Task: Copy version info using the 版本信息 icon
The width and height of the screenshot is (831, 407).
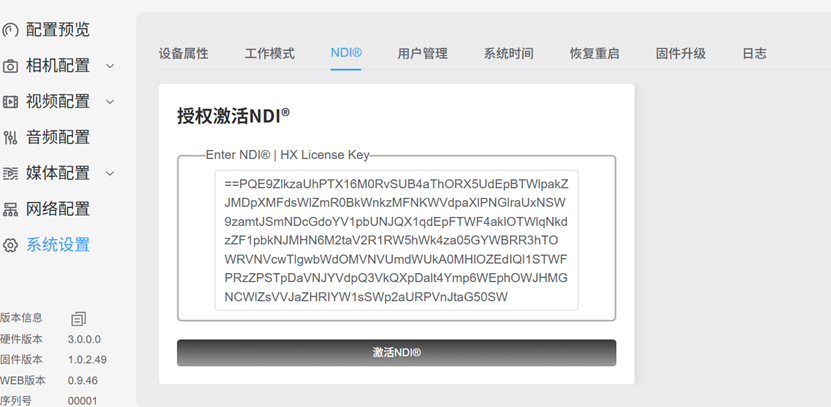Action: 78,318
